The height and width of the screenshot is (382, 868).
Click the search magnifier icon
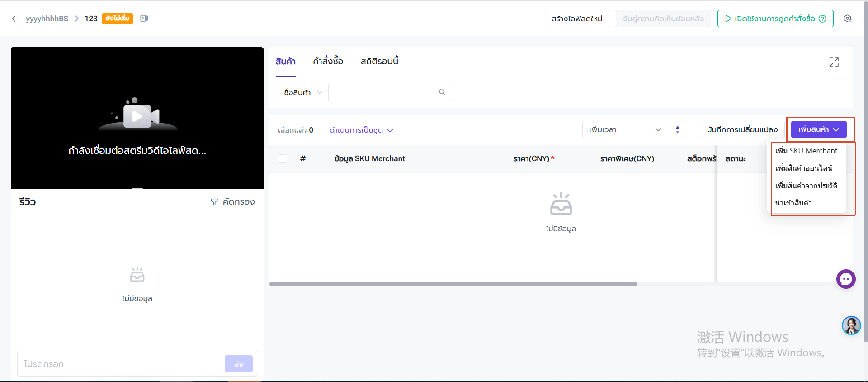point(442,92)
